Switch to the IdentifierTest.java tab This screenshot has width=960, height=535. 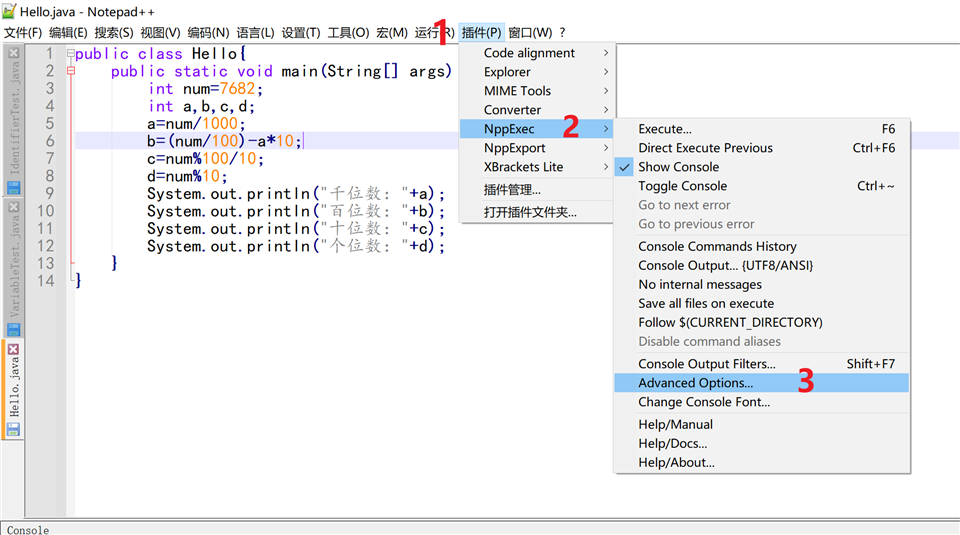coord(13,118)
